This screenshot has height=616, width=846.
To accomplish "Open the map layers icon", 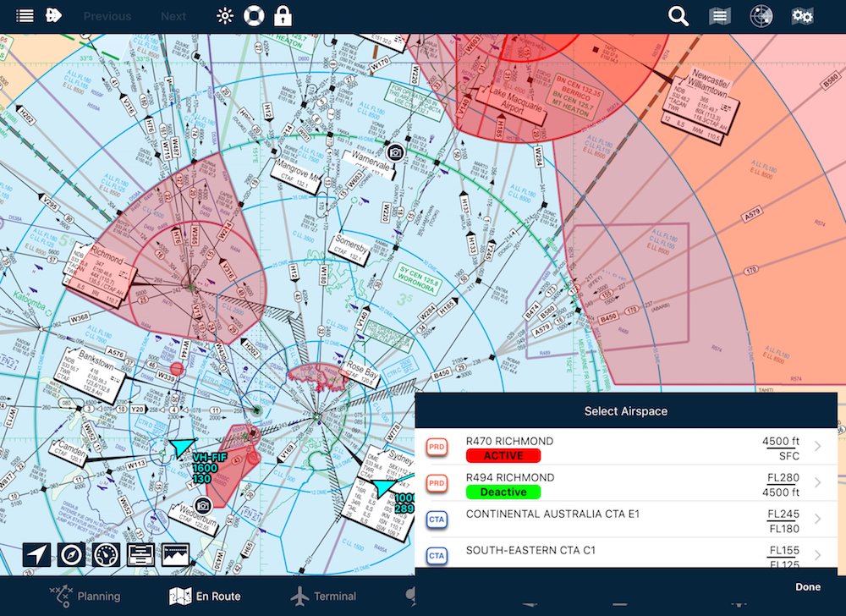I will point(719,16).
